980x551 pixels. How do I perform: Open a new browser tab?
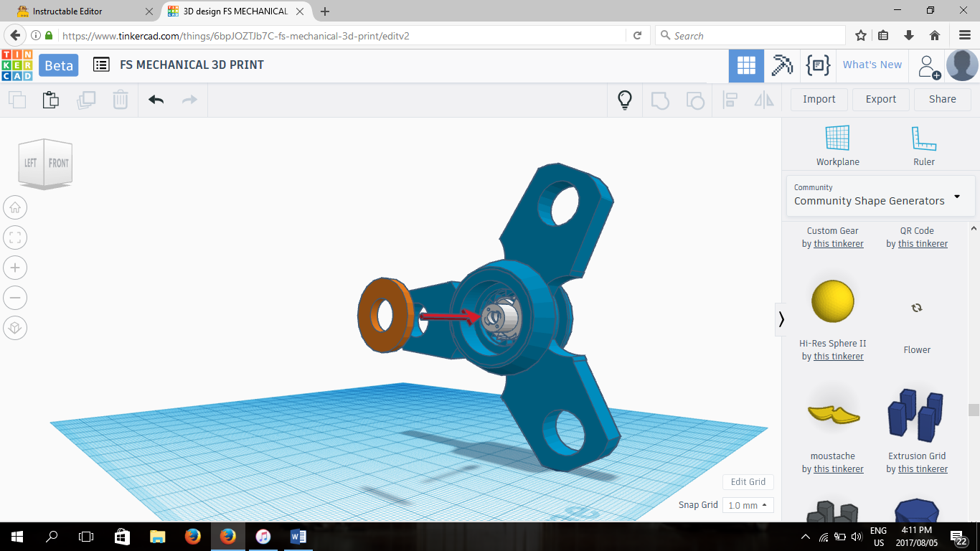325,11
